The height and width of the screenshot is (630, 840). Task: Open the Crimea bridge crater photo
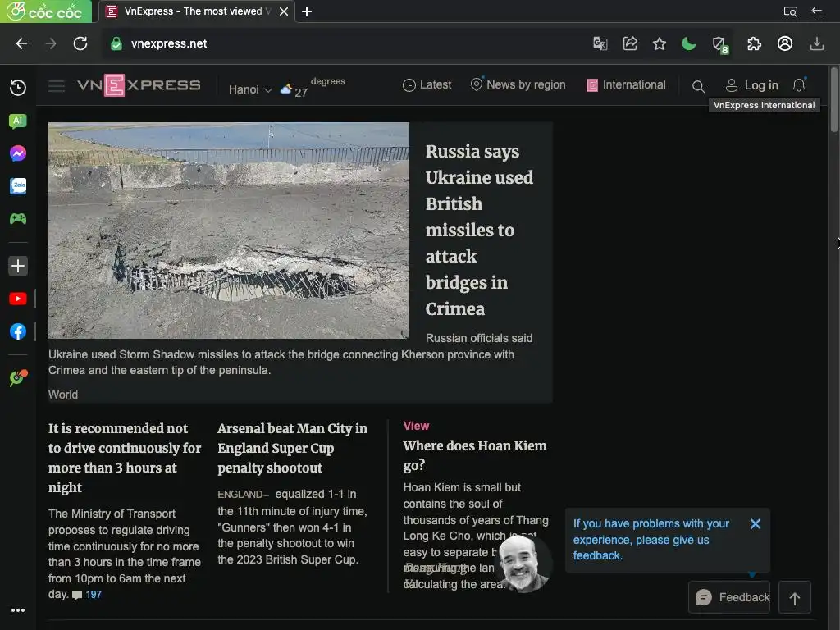pos(229,231)
